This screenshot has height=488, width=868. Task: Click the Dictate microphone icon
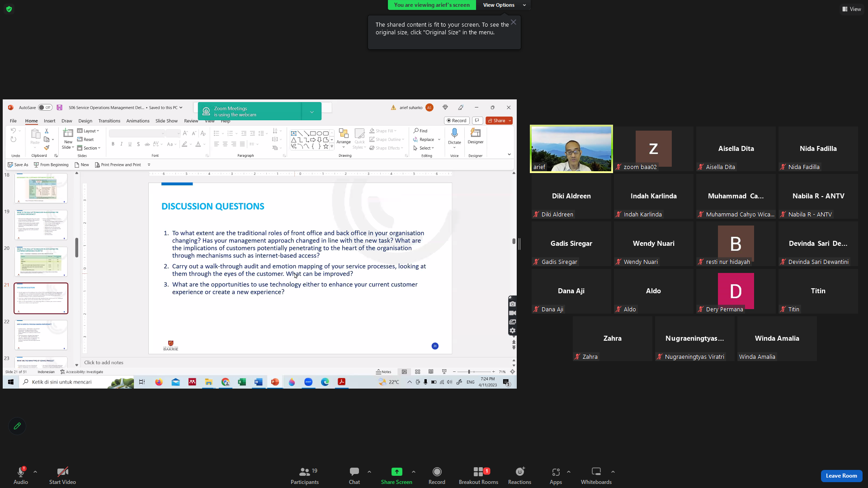(x=454, y=133)
